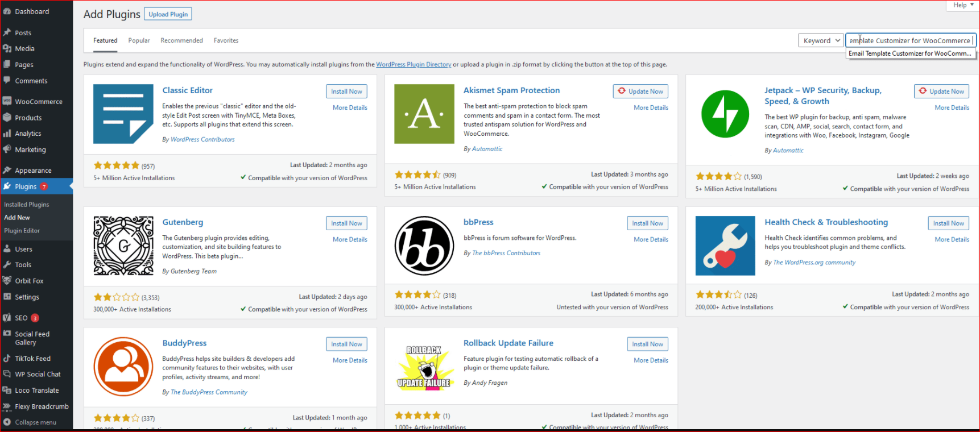Switch to the Featured tab
Viewport: 980px width, 432px height.
(x=105, y=40)
